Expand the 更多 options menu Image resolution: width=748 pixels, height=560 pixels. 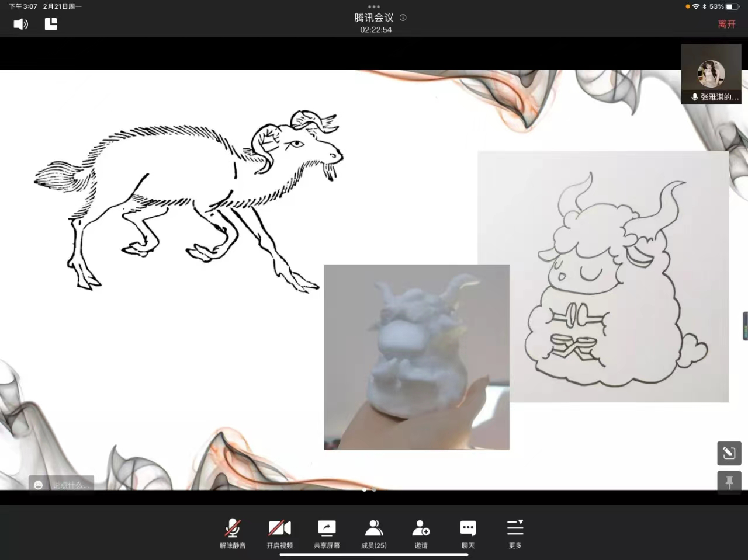(x=515, y=533)
